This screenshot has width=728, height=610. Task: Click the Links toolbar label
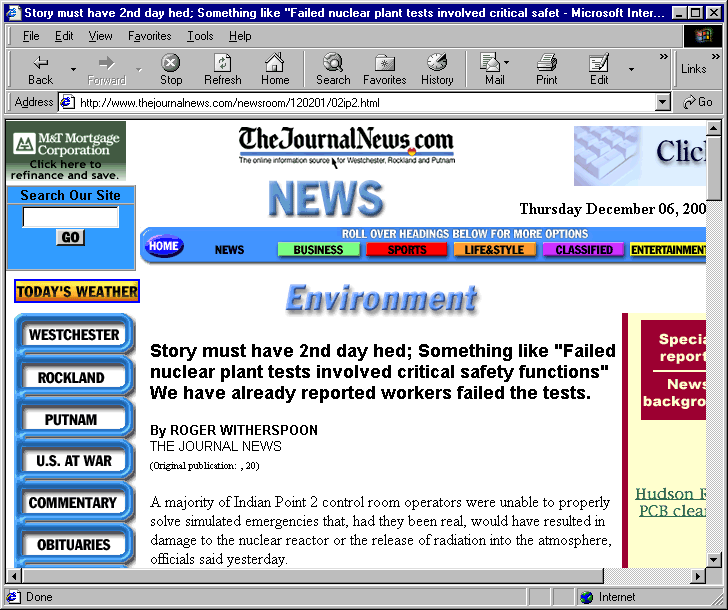(694, 69)
